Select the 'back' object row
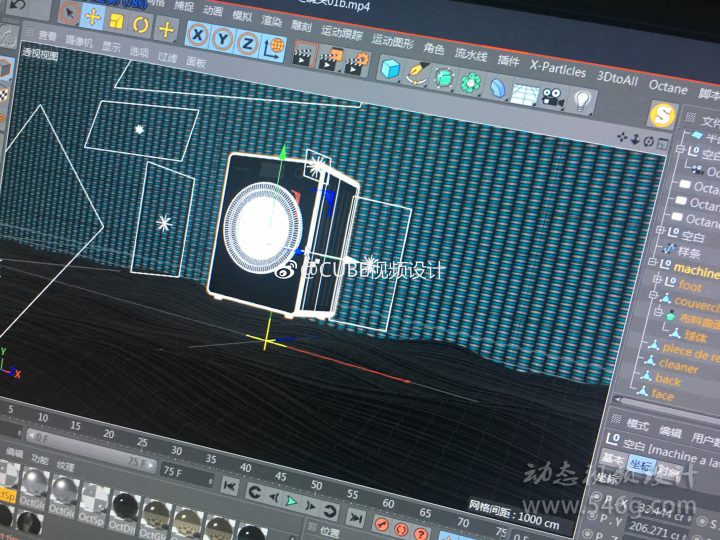The height and width of the screenshot is (540, 720). point(668,380)
